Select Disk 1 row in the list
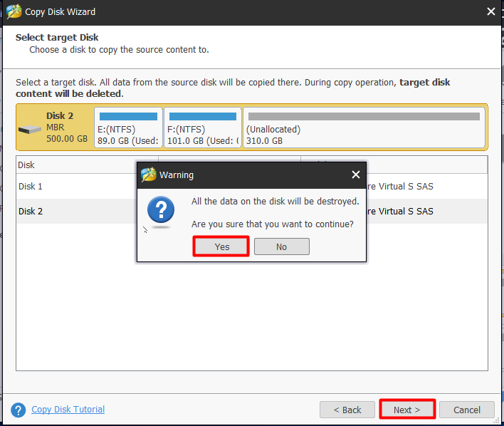The image size is (504, 426). click(x=252, y=187)
